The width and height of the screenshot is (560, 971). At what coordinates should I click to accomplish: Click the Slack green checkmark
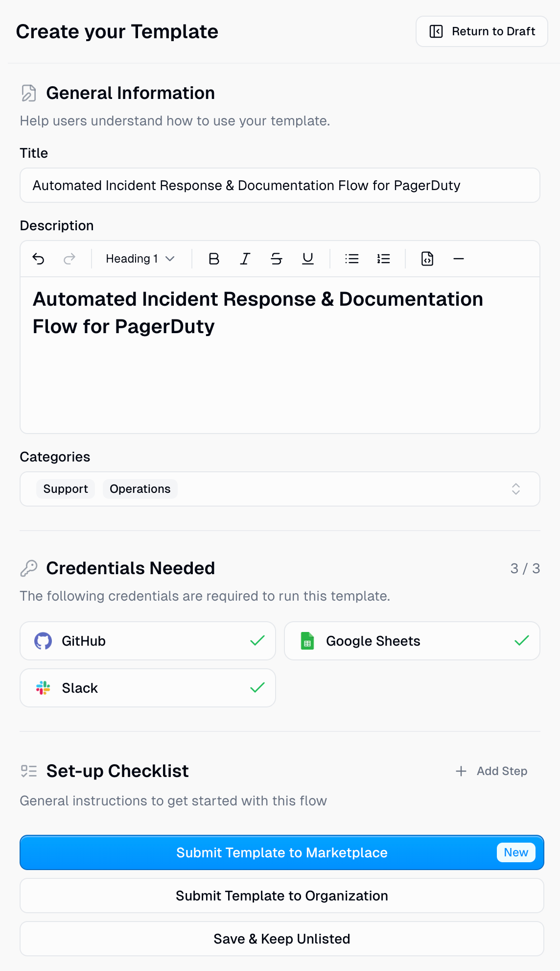pos(257,688)
